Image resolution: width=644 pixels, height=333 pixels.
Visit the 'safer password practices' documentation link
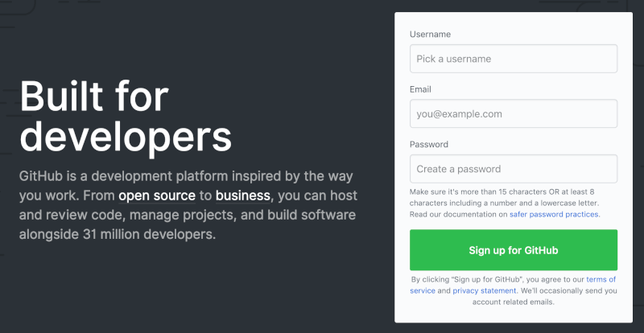[x=554, y=214]
